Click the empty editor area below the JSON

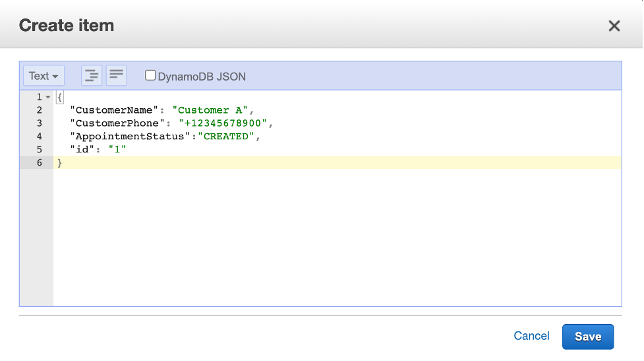click(x=337, y=237)
